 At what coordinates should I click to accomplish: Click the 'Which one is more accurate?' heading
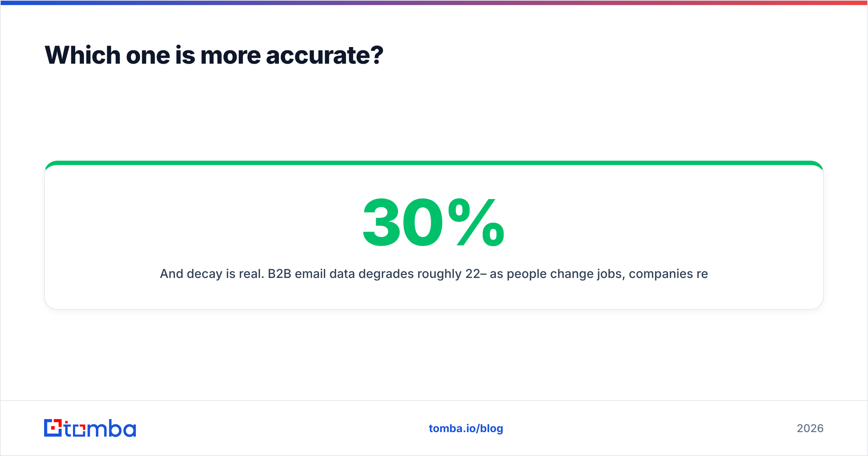pyautogui.click(x=214, y=55)
